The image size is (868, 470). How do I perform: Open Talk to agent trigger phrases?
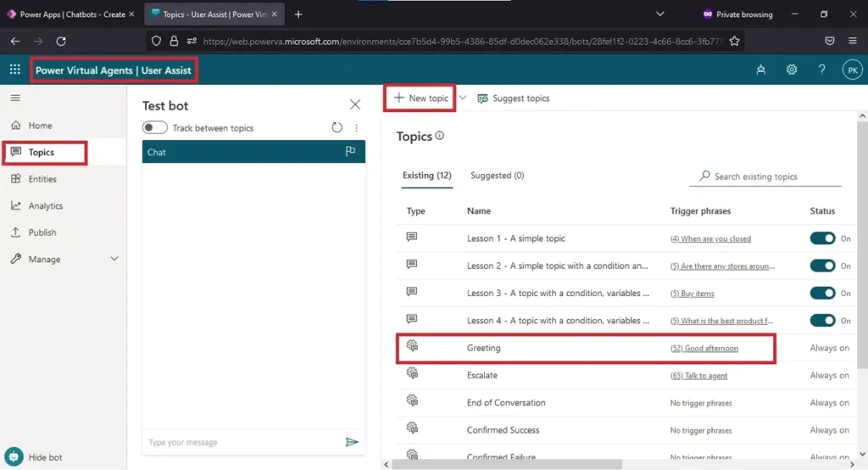coord(698,376)
